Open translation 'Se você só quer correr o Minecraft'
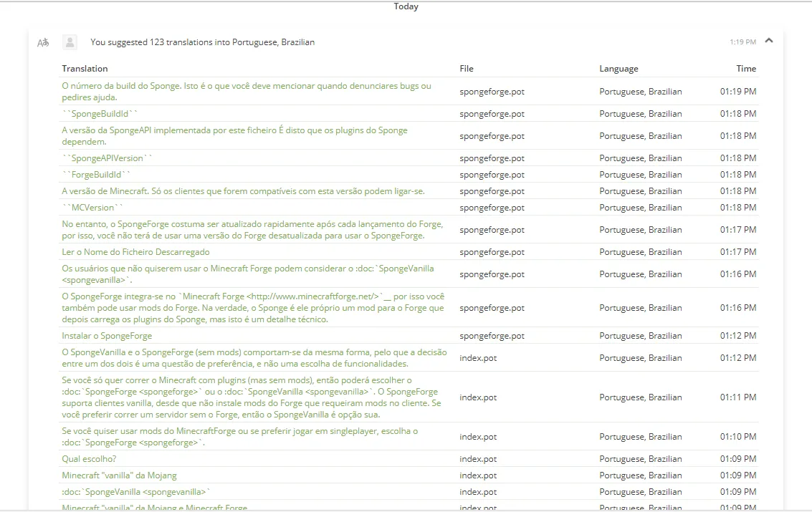The image size is (812, 512). coord(252,397)
